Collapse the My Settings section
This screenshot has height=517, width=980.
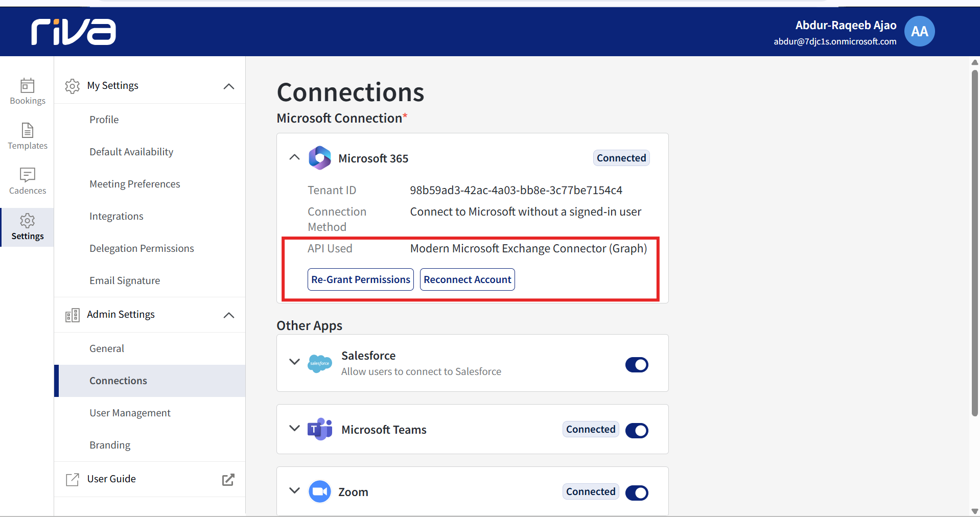tap(229, 86)
